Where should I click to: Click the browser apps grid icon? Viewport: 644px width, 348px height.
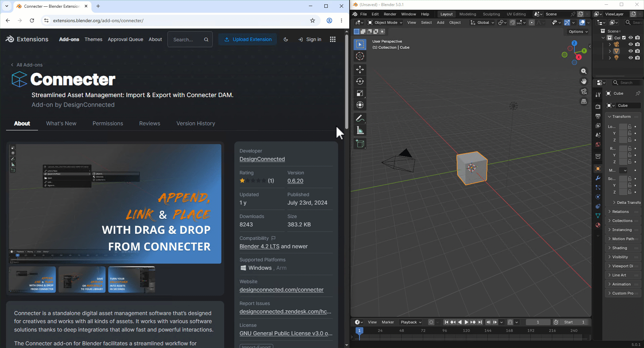coord(333,39)
